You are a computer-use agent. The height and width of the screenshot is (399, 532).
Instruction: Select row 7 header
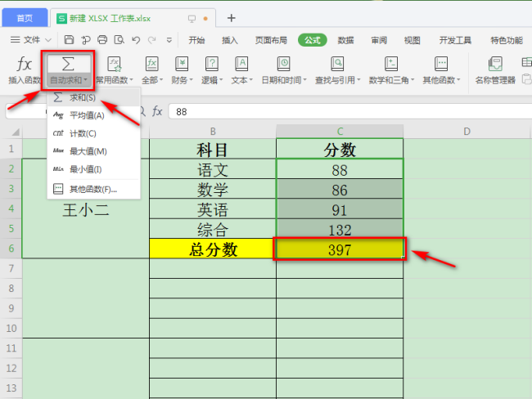[x=11, y=269]
